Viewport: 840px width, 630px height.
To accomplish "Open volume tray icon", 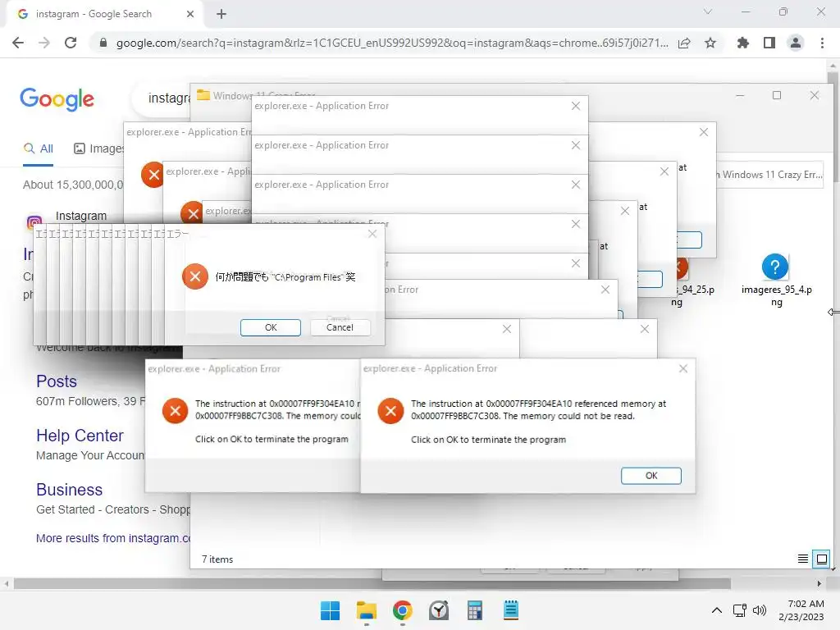I will click(x=760, y=610).
